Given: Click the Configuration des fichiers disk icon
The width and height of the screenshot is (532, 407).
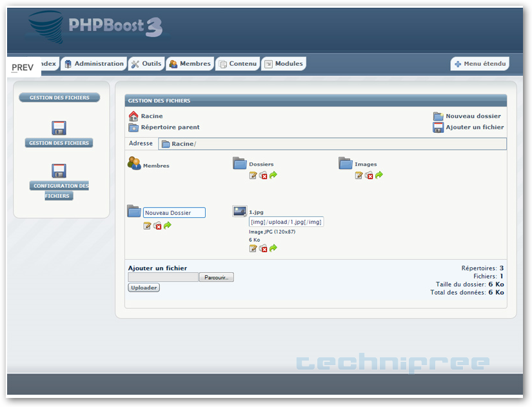Looking at the screenshot, I should (x=59, y=171).
